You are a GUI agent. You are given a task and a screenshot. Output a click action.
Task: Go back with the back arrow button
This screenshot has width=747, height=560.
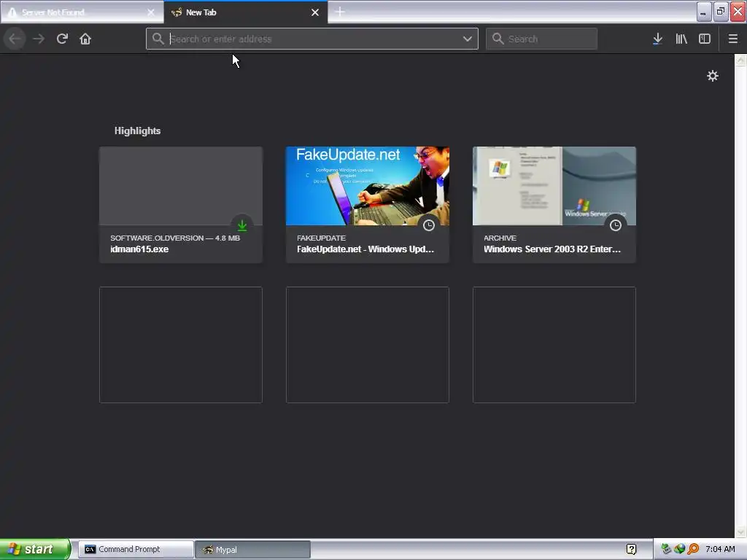pyautogui.click(x=15, y=39)
